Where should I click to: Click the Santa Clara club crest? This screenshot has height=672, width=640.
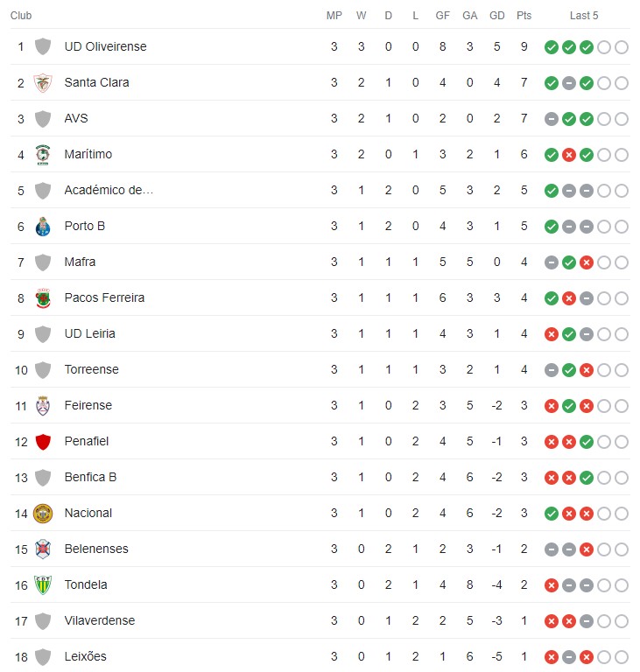[x=42, y=83]
